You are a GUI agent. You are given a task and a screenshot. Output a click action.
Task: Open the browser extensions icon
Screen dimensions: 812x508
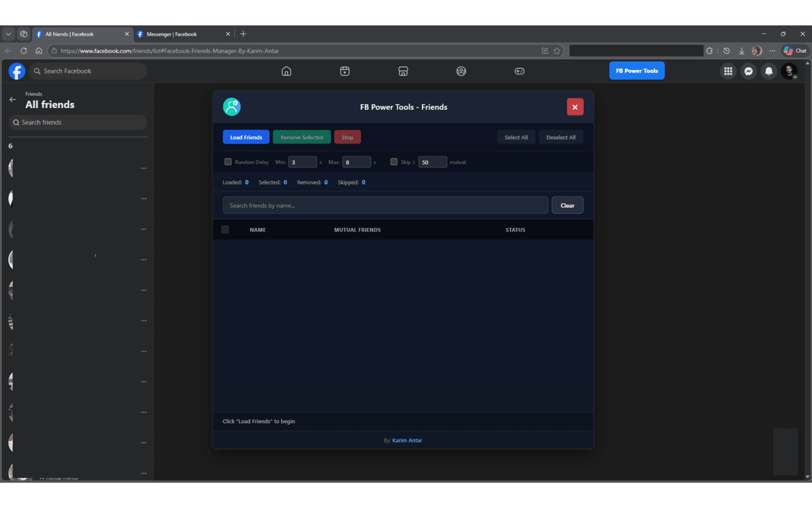click(x=709, y=51)
